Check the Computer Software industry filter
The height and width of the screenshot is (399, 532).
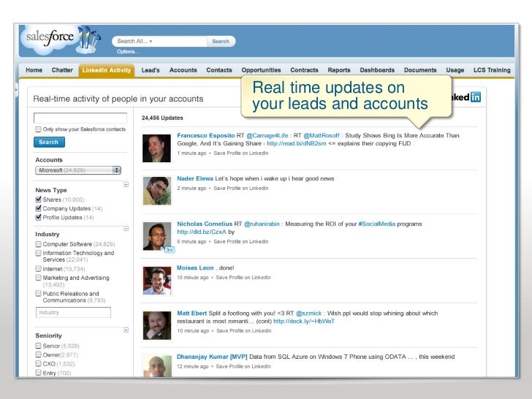pyautogui.click(x=38, y=244)
